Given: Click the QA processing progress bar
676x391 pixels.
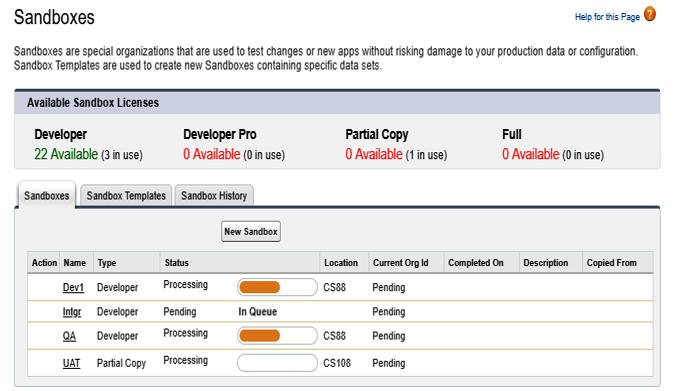Looking at the screenshot, I should click(x=277, y=336).
